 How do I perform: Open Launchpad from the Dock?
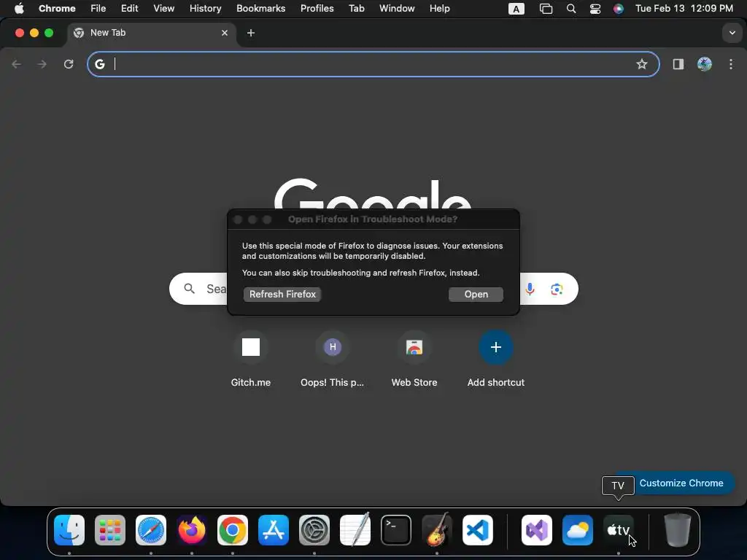[110, 530]
